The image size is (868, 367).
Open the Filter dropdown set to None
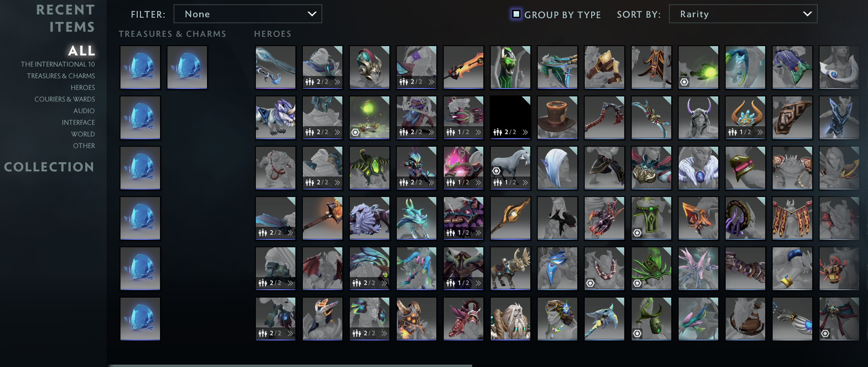[x=247, y=14]
